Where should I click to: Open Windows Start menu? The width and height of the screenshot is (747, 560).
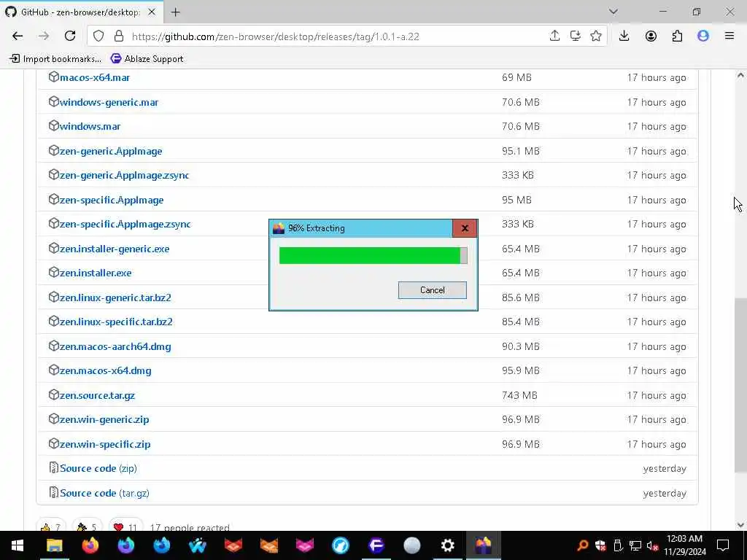click(x=18, y=545)
